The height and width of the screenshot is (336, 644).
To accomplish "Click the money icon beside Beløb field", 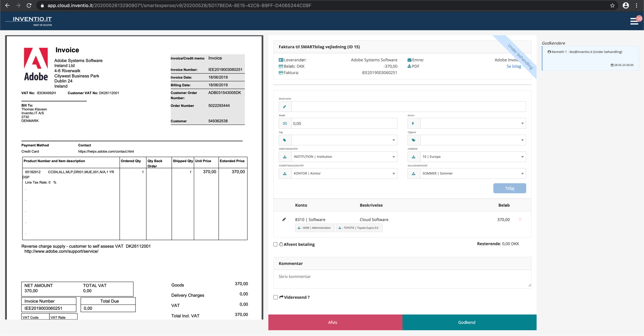I will [x=285, y=123].
